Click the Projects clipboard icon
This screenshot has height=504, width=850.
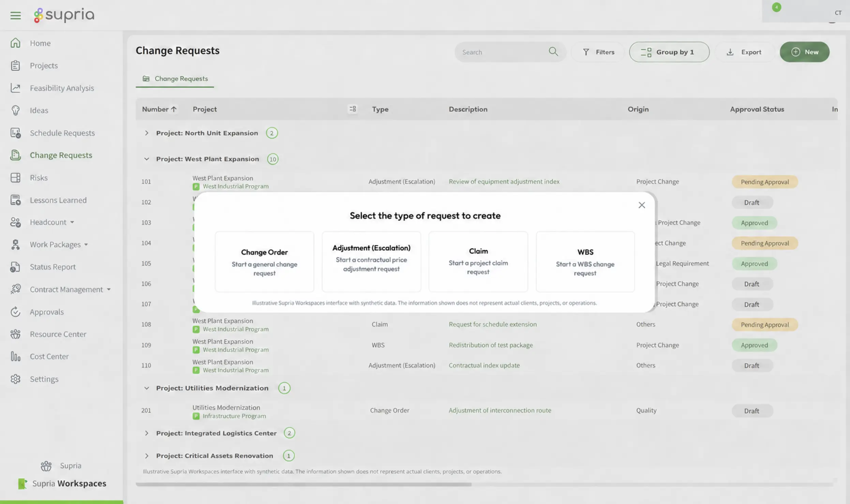click(15, 65)
